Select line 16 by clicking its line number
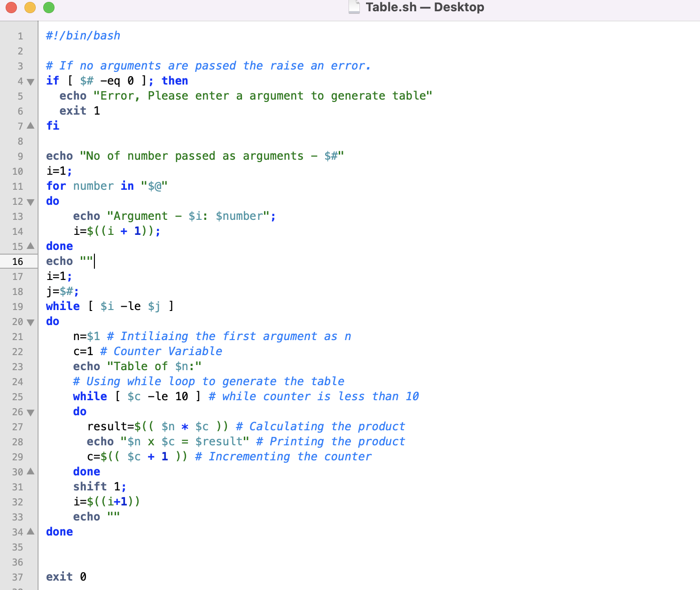The width and height of the screenshot is (700, 590). [x=18, y=261]
